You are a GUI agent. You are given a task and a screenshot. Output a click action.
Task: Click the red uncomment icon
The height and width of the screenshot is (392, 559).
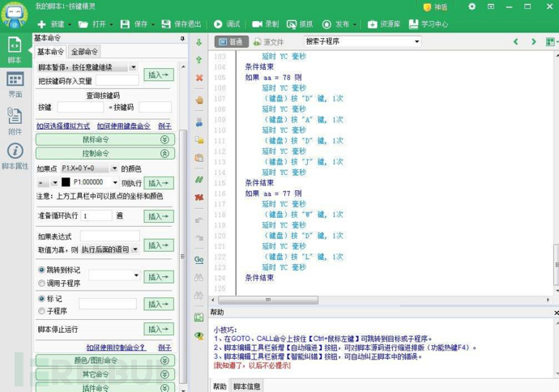tap(199, 197)
